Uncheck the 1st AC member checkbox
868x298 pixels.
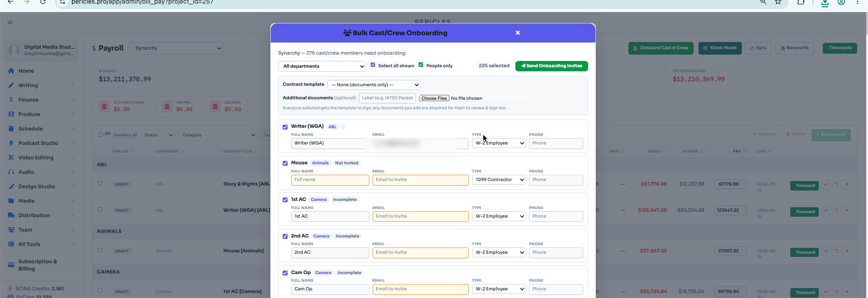[285, 200]
